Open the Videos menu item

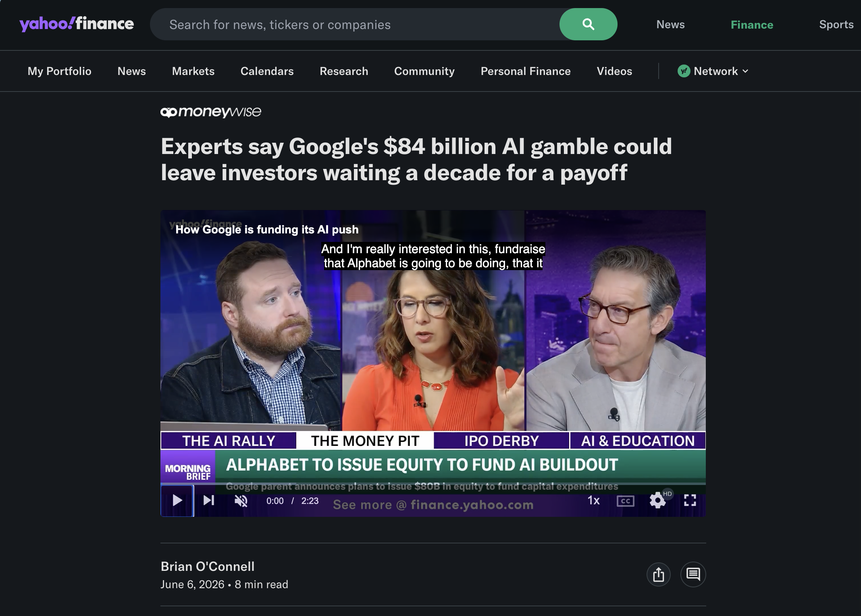(x=614, y=71)
